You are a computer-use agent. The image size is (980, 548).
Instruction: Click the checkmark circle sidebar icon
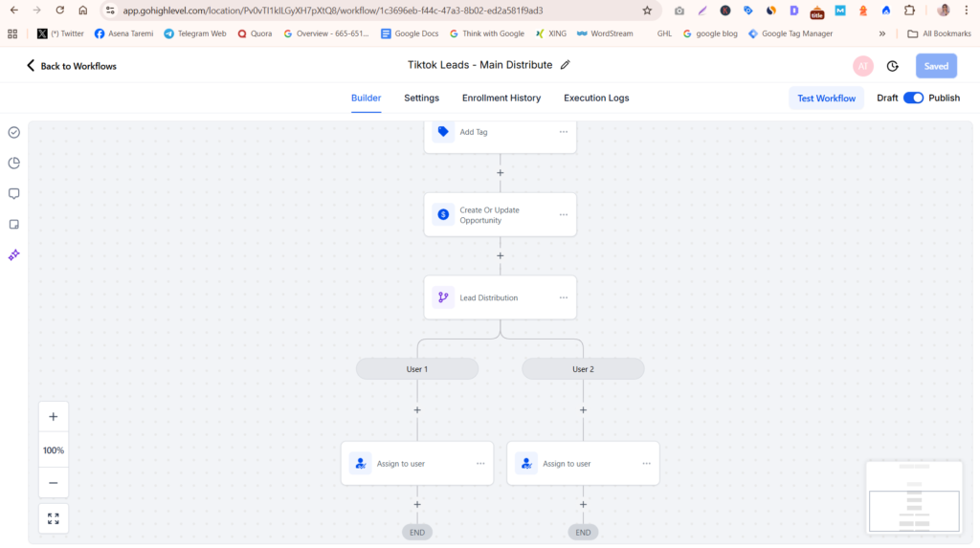click(x=13, y=133)
